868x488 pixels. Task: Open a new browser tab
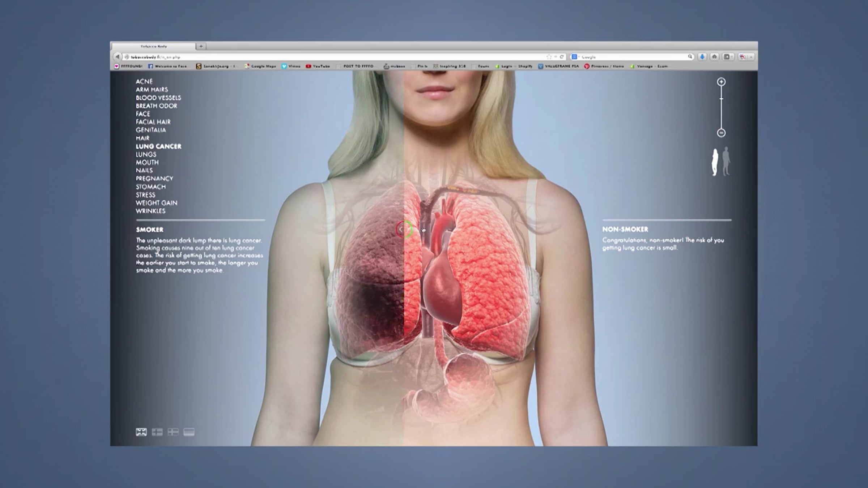pyautogui.click(x=201, y=46)
